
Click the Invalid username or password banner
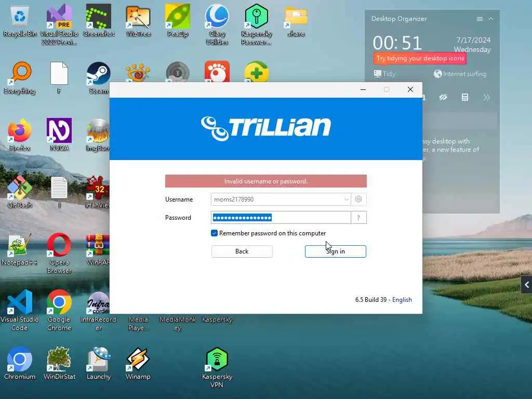[x=265, y=181]
